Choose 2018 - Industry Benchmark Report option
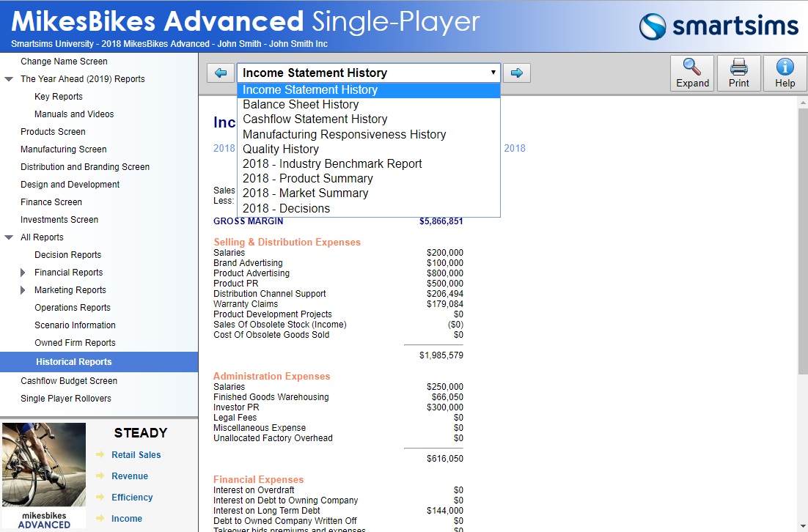The width and height of the screenshot is (808, 532). [x=332, y=164]
